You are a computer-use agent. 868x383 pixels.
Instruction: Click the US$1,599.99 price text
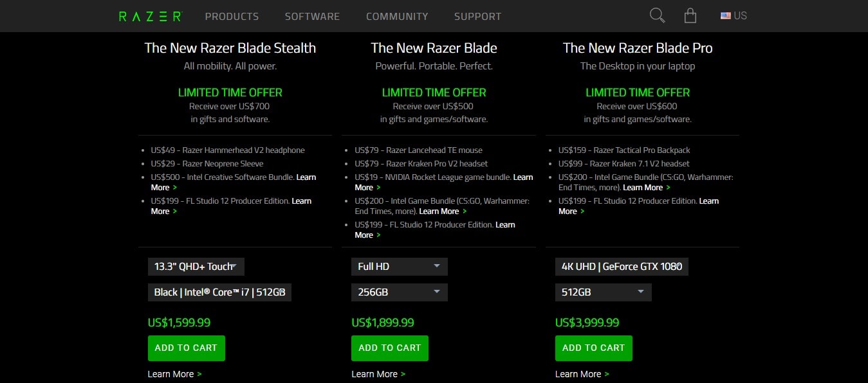coord(179,323)
